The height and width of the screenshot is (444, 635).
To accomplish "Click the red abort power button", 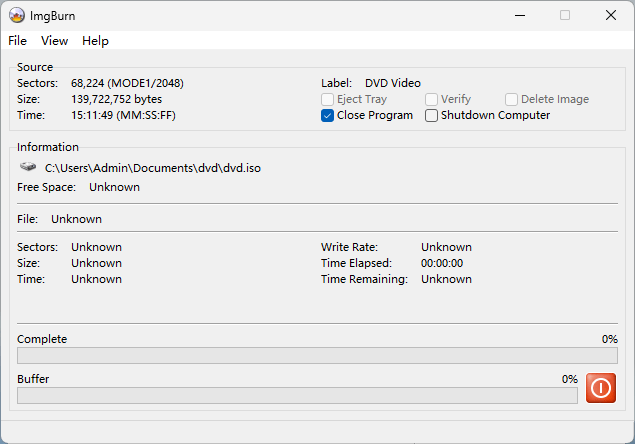I will coord(601,388).
